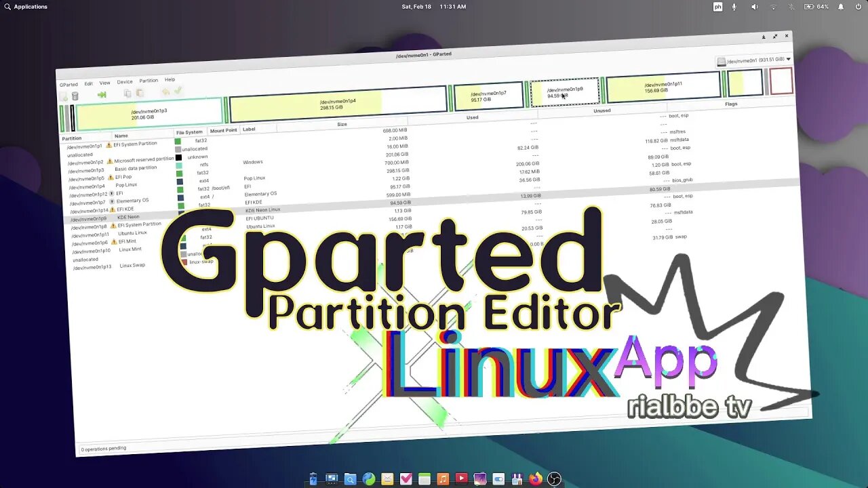Select the nvme0n1p9 94.59 GiB partition block
Image resolution: width=868 pixels, height=488 pixels.
(565, 92)
